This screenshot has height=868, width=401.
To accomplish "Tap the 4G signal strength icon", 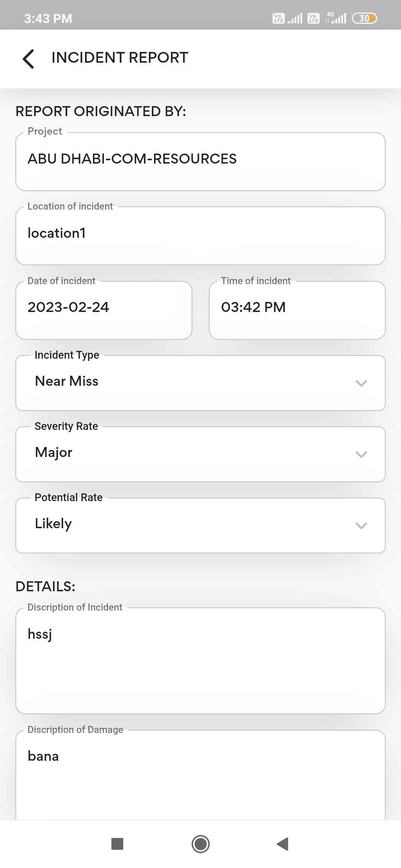I will 336,18.
